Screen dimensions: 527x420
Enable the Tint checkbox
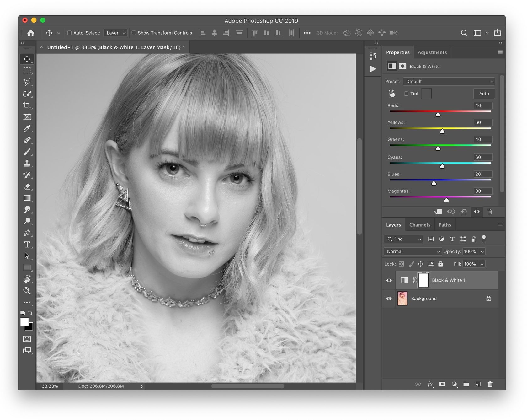406,94
